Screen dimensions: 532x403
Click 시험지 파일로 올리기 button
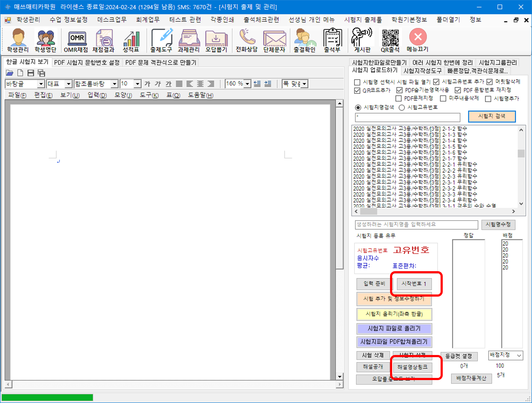pos(394,328)
